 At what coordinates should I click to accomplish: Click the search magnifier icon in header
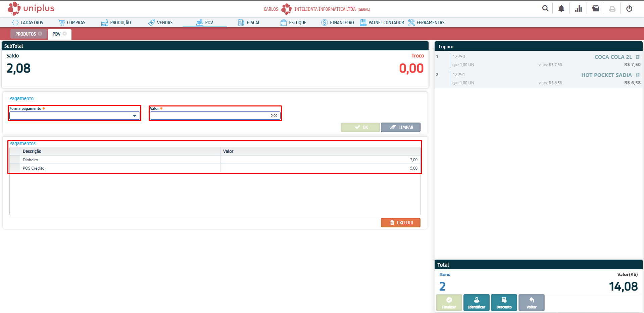click(x=545, y=8)
